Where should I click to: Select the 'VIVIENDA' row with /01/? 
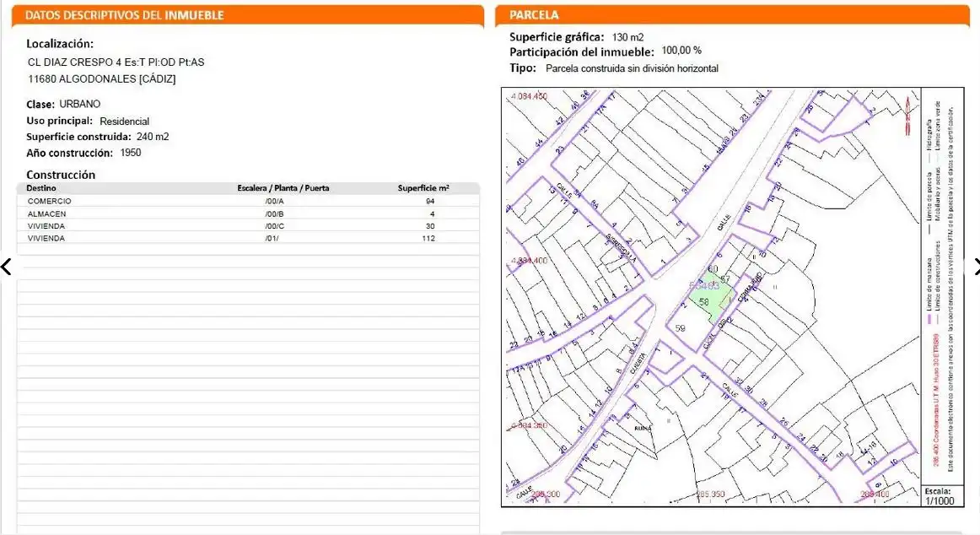click(248, 238)
